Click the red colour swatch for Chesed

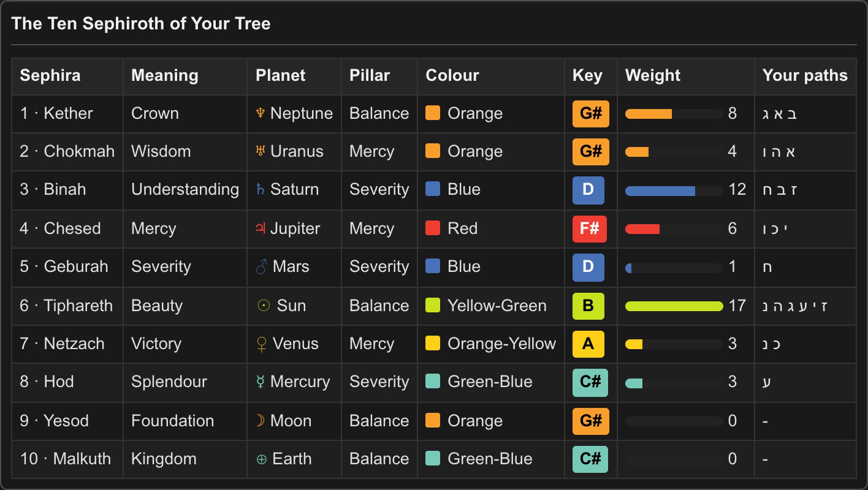tap(433, 228)
